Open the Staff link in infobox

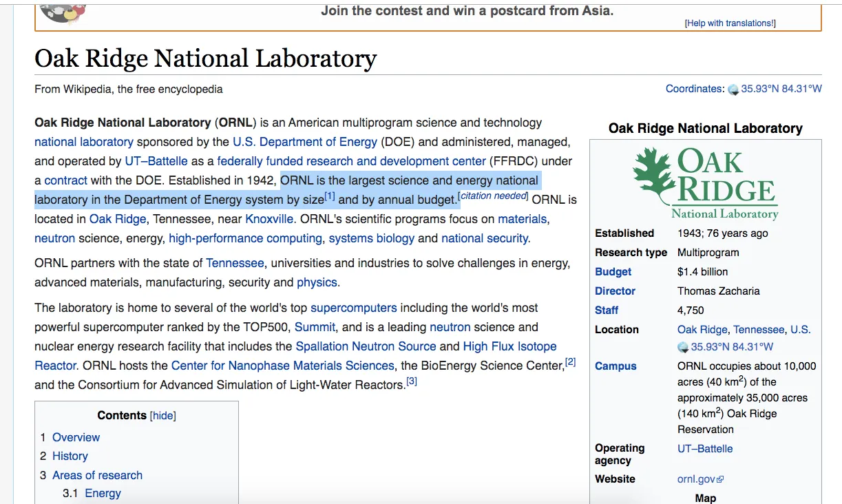coord(607,311)
